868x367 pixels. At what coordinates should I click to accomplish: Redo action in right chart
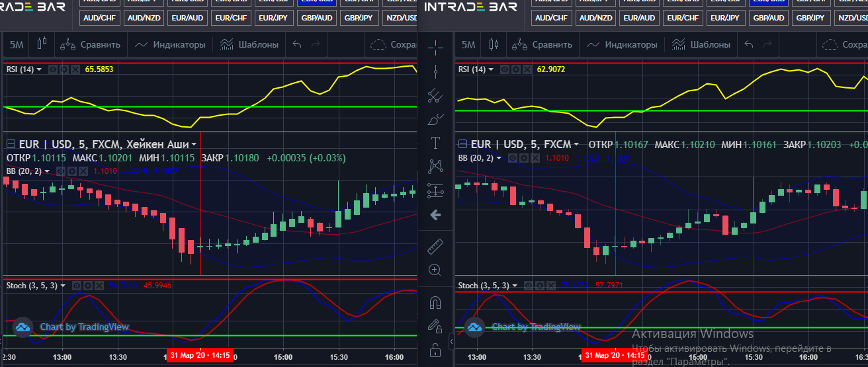(767, 45)
